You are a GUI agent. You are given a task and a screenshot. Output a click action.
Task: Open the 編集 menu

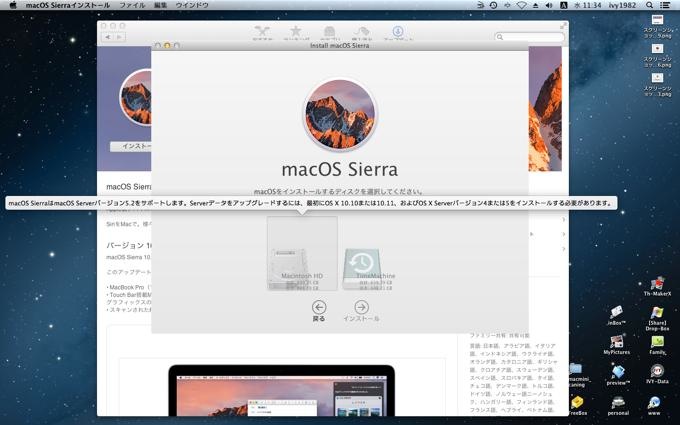click(x=160, y=6)
